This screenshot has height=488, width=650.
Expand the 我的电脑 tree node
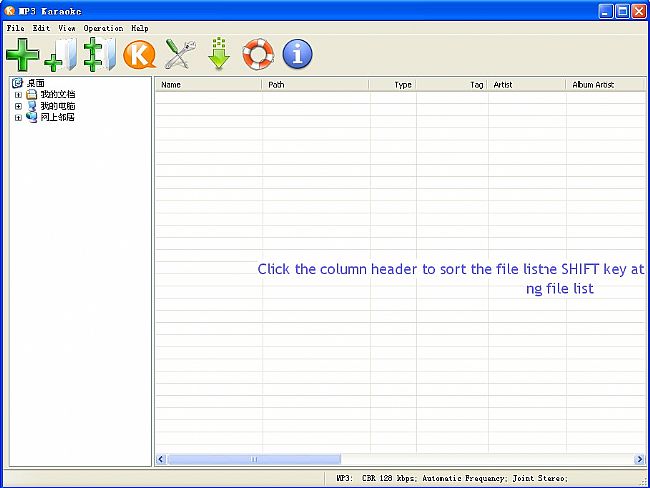point(18,106)
